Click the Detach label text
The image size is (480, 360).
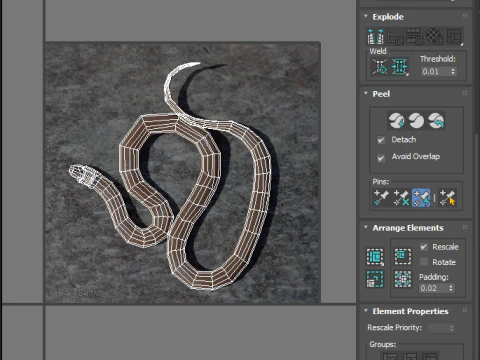click(x=404, y=140)
